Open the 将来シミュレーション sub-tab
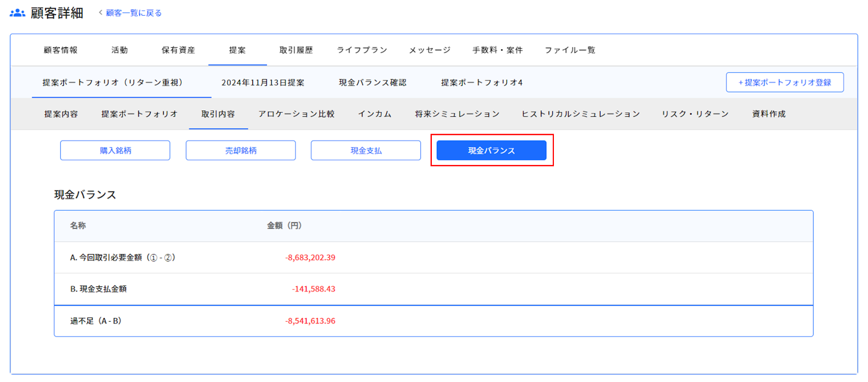 coord(457,114)
